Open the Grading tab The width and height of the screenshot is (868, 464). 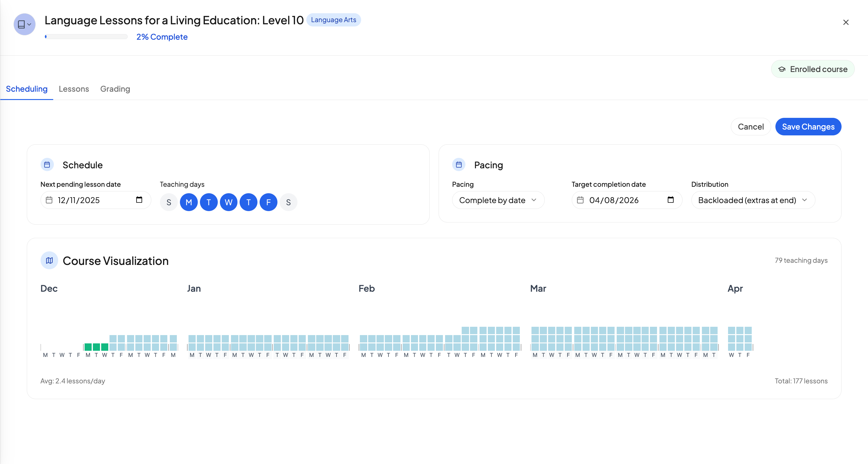click(115, 89)
